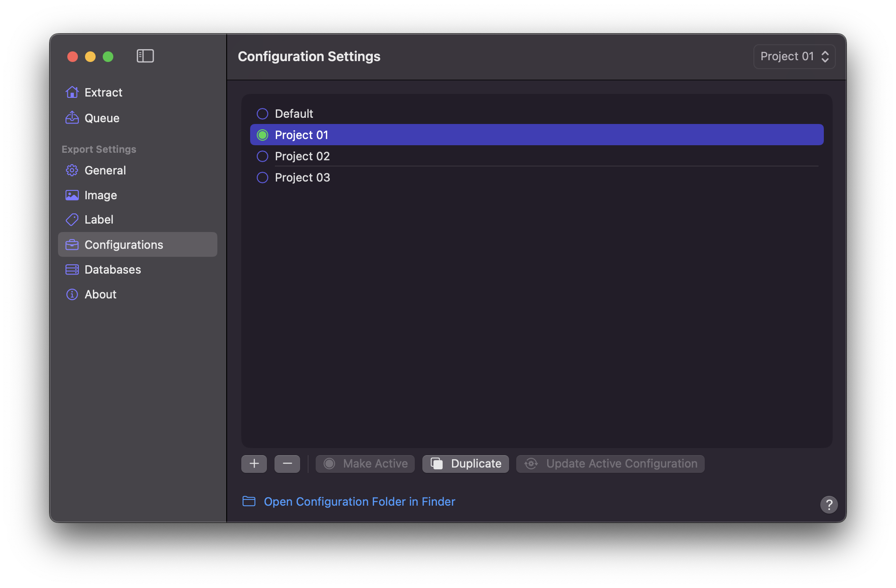The width and height of the screenshot is (896, 588).
Task: Select the Project 03 radio button
Action: (263, 178)
